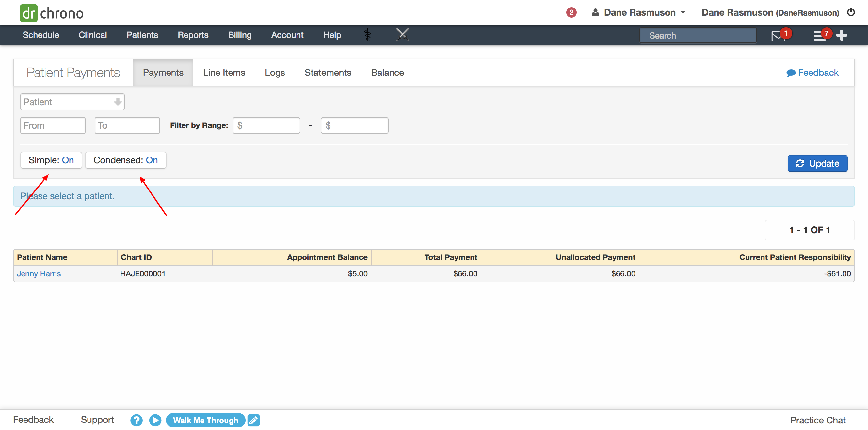Open the Dane Rasmuson user dropdown
The image size is (868, 430).
point(639,13)
